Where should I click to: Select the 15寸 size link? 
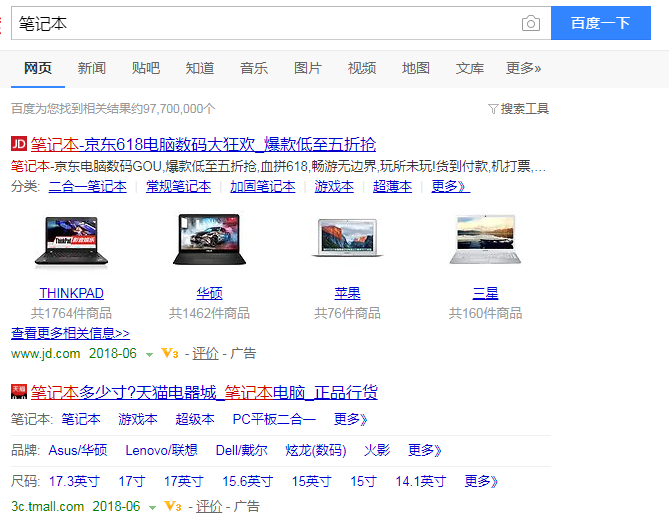[x=364, y=482]
